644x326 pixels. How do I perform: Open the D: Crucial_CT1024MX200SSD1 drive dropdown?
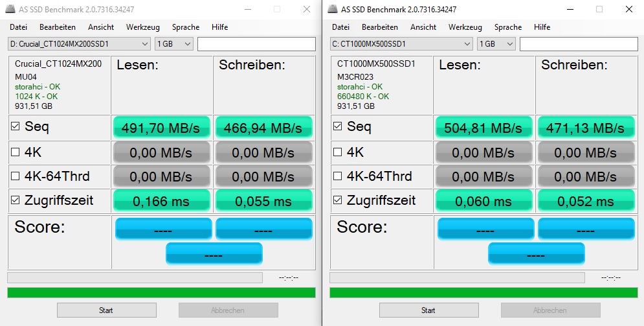tap(79, 44)
